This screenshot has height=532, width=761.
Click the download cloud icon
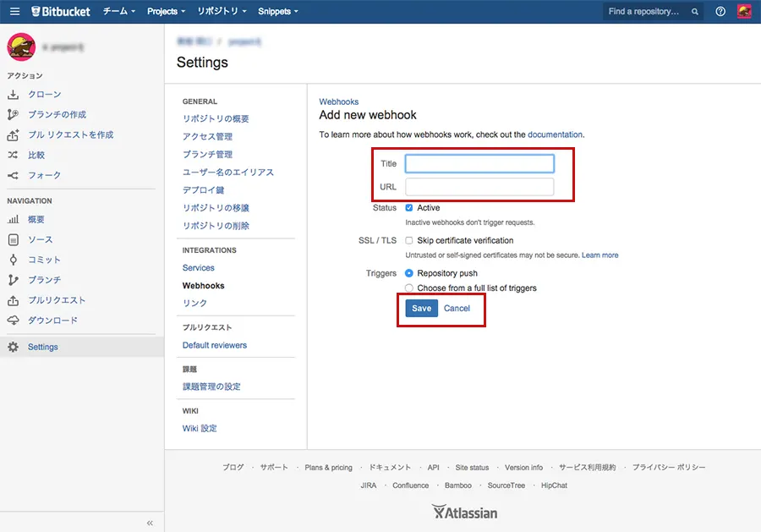point(14,321)
